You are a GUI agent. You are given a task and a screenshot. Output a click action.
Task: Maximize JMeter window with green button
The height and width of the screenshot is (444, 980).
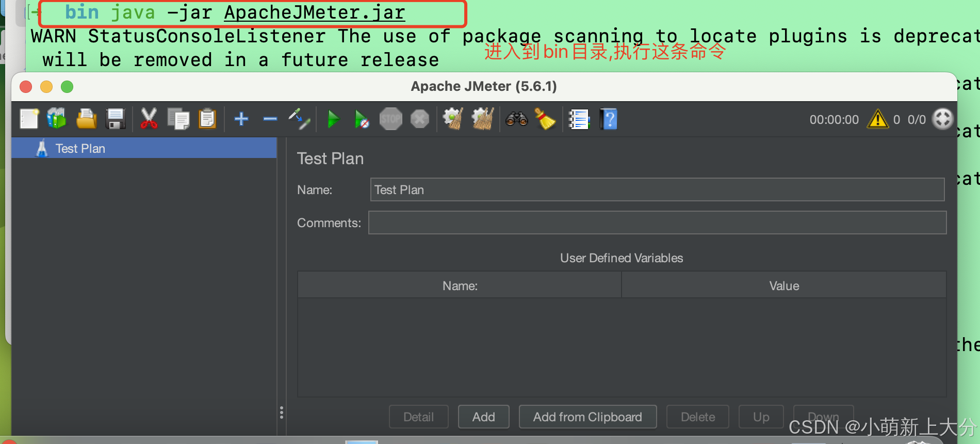pos(67,87)
